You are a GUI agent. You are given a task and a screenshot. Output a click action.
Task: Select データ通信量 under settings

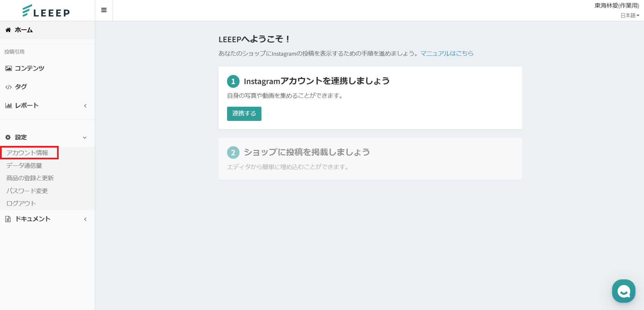pos(24,166)
